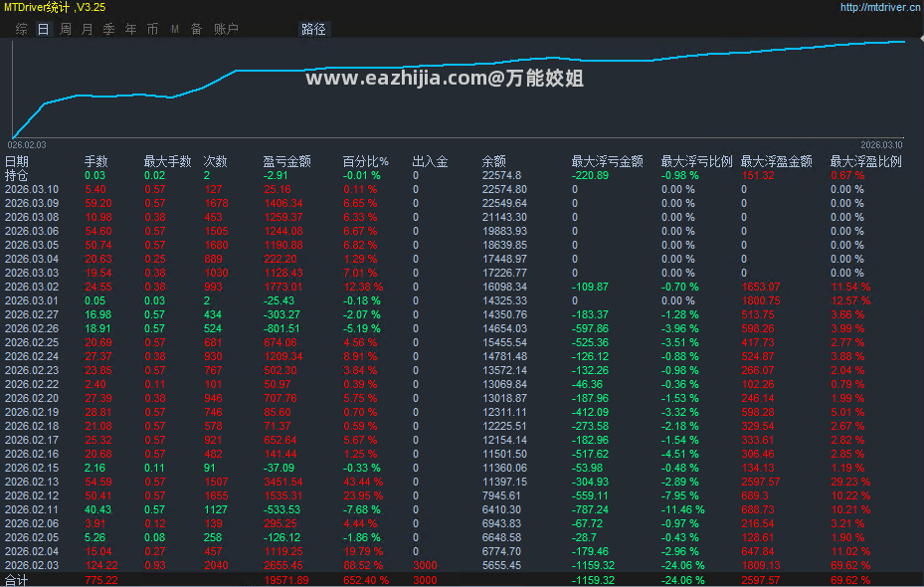Select the 合计 totals row label
Viewport: 924px width, 587px height.
17,580
